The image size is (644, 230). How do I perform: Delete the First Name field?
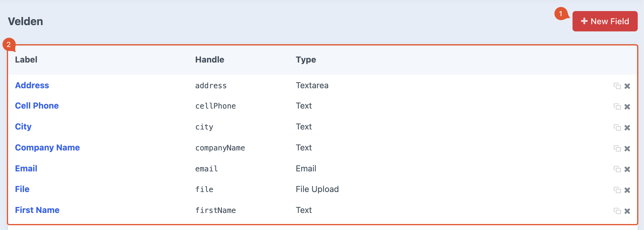tap(627, 211)
